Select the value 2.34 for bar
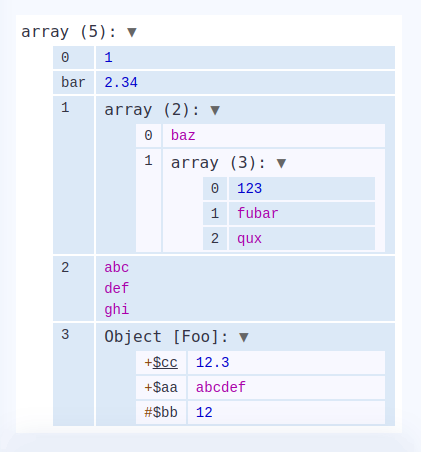The width and height of the screenshot is (421, 452). [121, 82]
